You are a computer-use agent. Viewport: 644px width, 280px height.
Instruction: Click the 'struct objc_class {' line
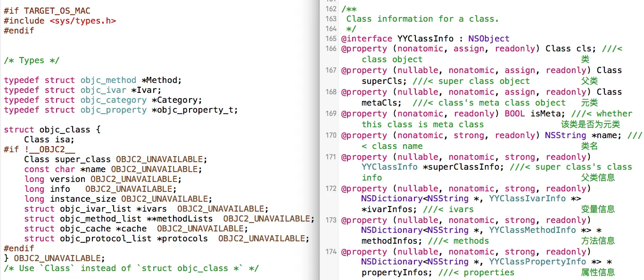(52, 130)
